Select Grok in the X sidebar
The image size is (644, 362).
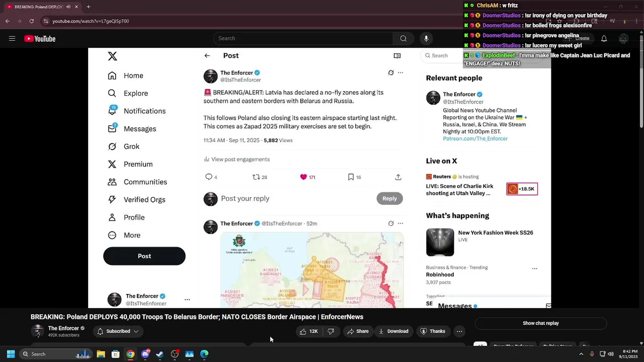(123, 146)
